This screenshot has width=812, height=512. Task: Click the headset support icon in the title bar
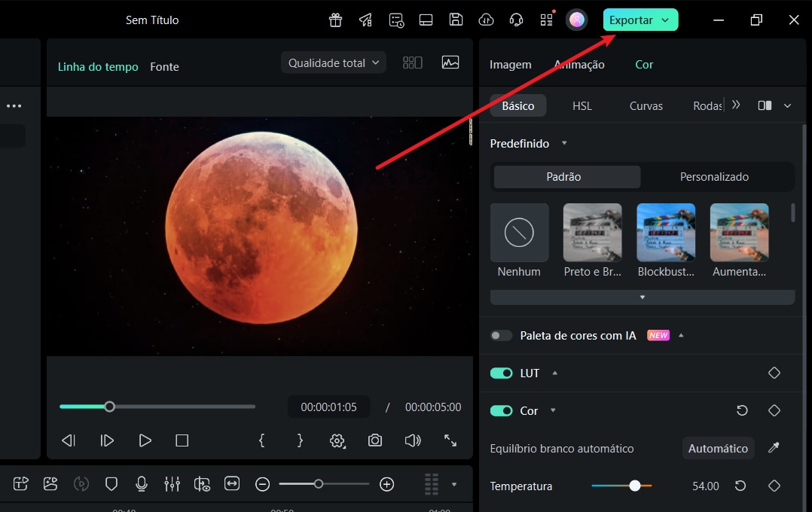pos(516,20)
